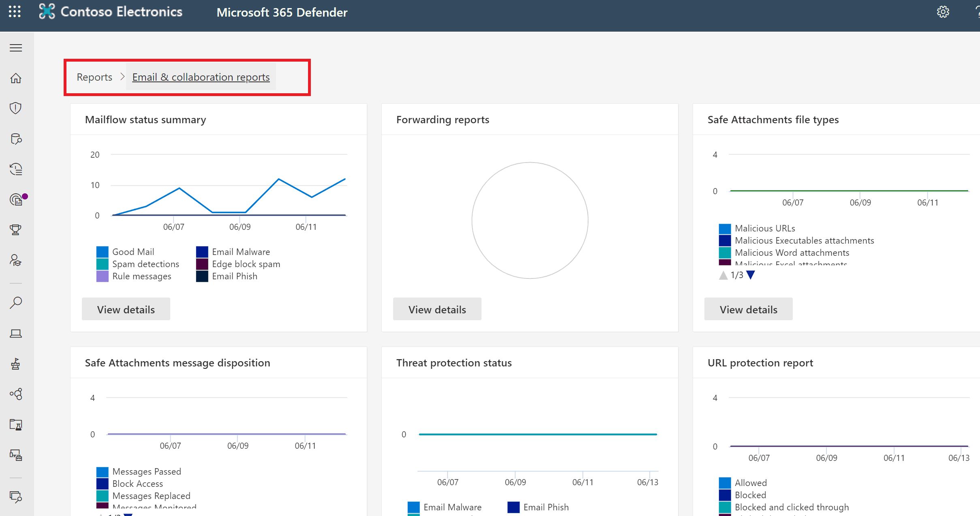Open Device inventory laptop icon

[16, 333]
